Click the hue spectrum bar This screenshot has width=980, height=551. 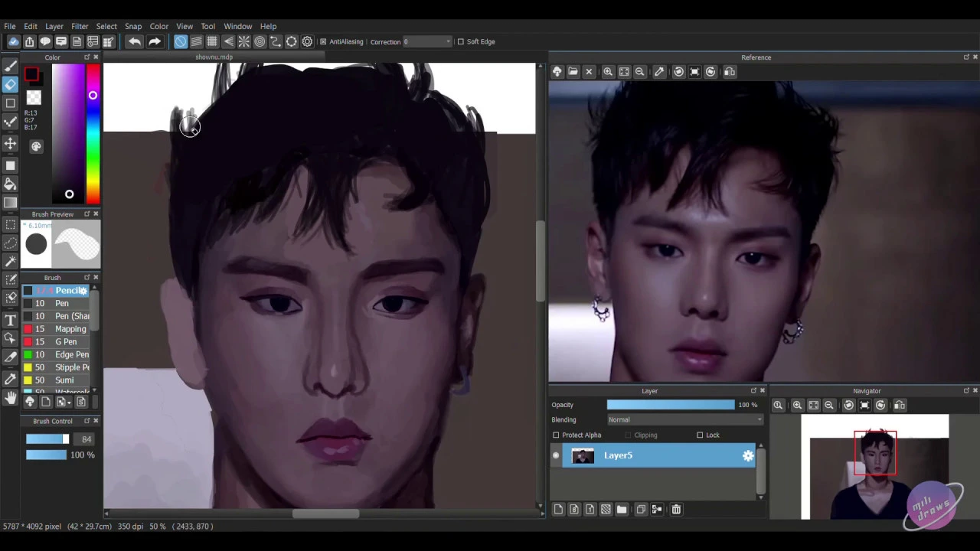click(93, 135)
